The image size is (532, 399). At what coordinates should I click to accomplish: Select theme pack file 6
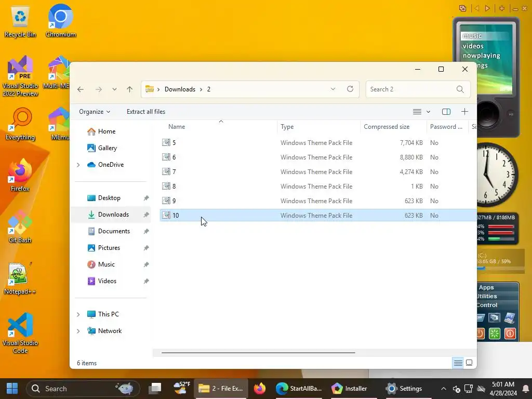coord(318,157)
